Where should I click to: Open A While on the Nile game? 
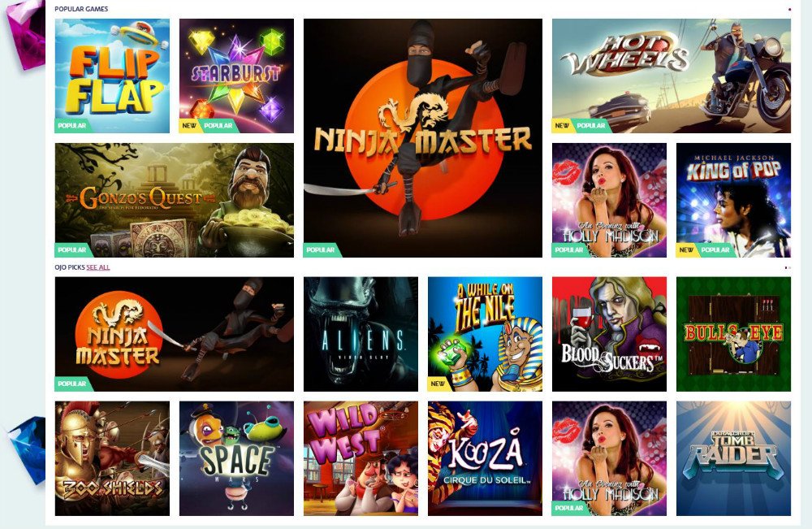485,334
